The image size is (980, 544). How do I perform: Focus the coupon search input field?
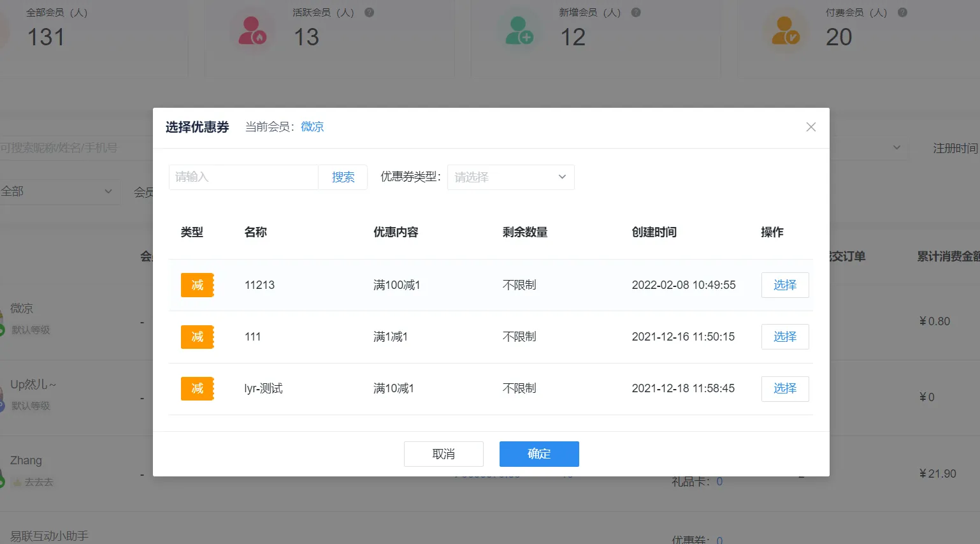click(243, 177)
